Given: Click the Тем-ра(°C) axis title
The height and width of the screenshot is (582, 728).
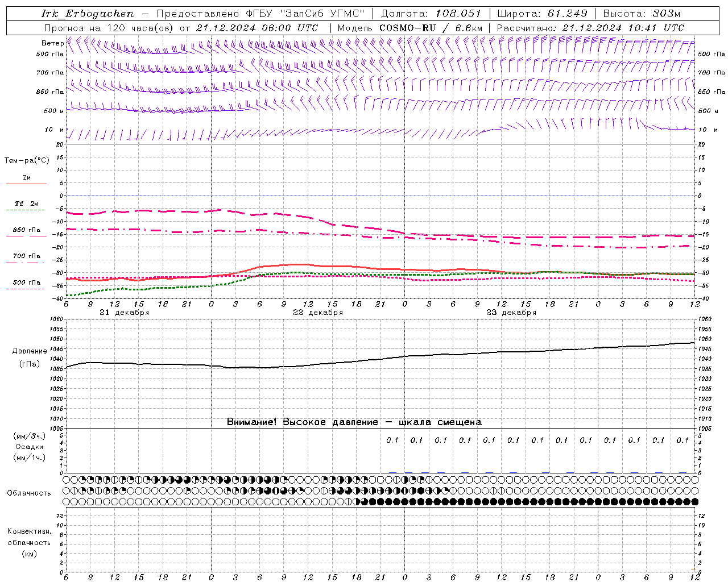Looking at the screenshot, I should [x=27, y=161].
